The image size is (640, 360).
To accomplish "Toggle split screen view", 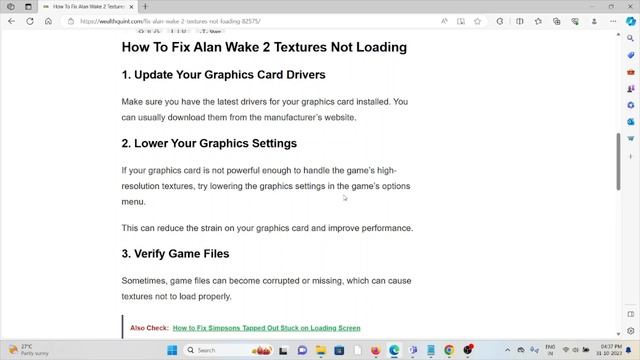I will (520, 21).
